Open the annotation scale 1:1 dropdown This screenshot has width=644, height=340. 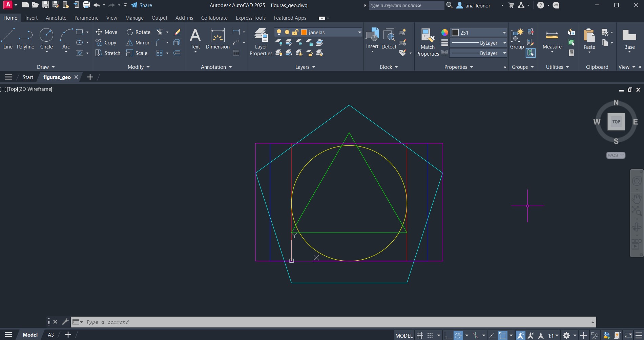click(x=553, y=336)
